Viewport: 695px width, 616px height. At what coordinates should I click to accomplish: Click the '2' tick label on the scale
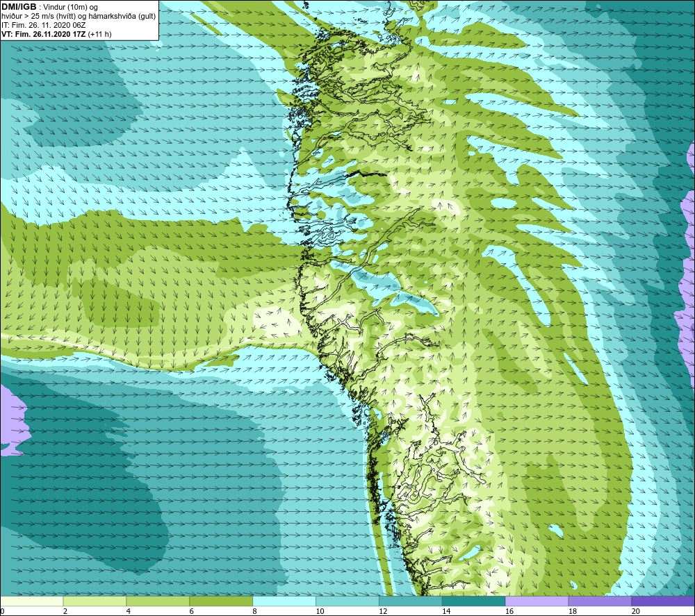(65, 611)
